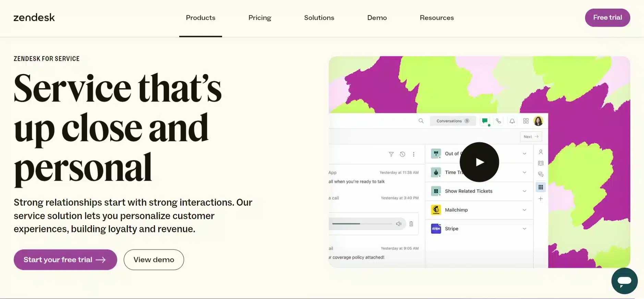Open the Solutions menu
The height and width of the screenshot is (299, 644).
pos(319,17)
